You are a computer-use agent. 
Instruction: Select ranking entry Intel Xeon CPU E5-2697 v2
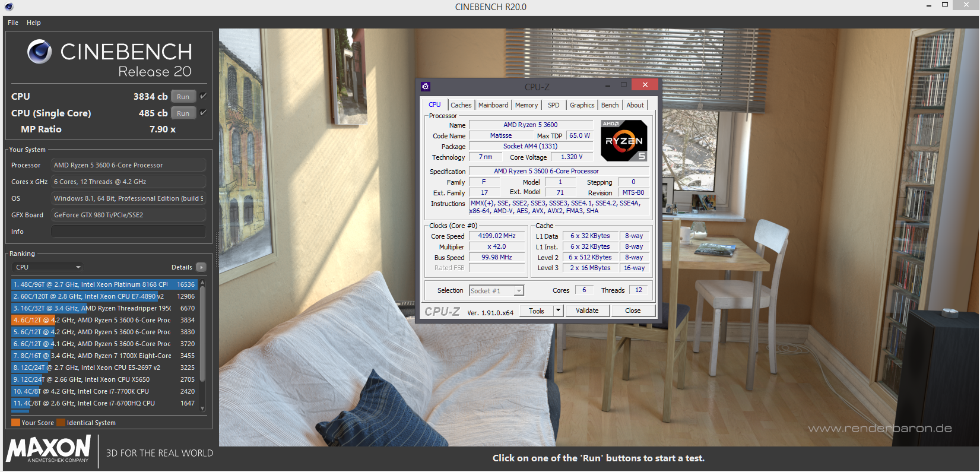(104, 368)
